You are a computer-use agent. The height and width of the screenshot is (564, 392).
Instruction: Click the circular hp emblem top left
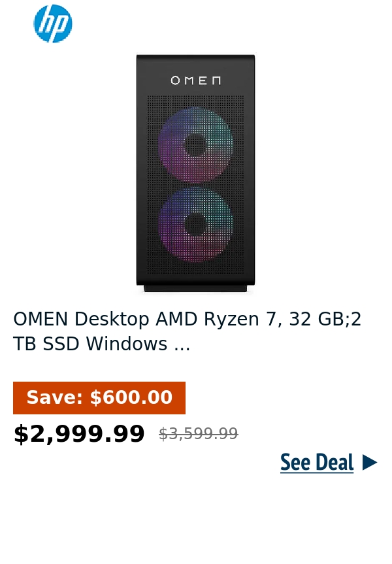click(52, 24)
